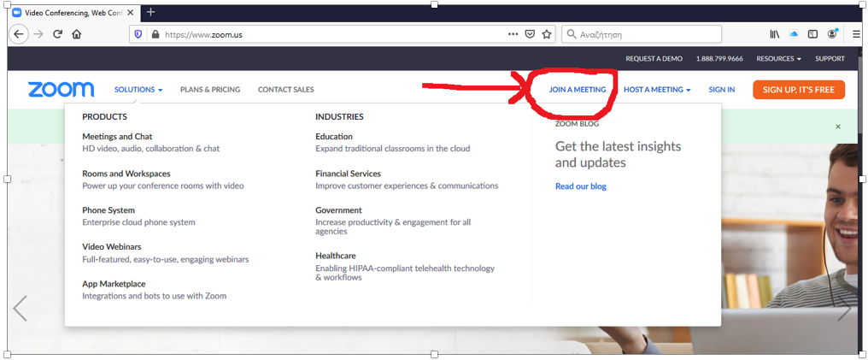Click the Read our blog link
This screenshot has width=868, height=360.
coord(580,186)
